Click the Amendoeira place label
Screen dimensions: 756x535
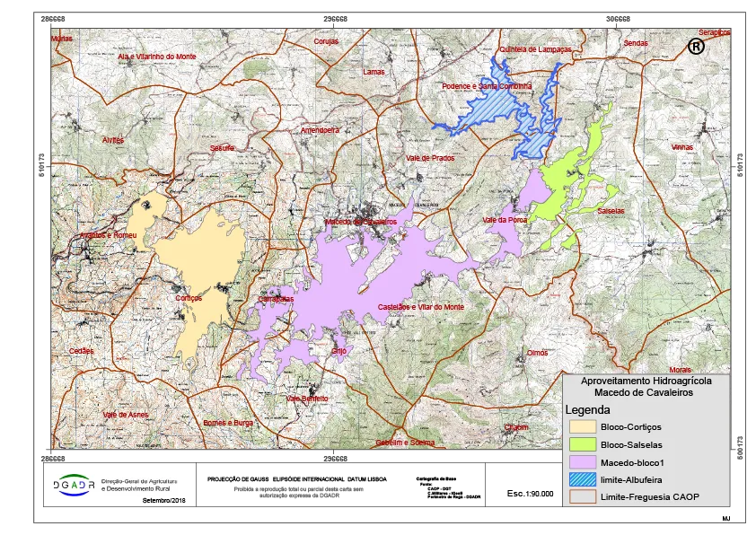tap(321, 130)
